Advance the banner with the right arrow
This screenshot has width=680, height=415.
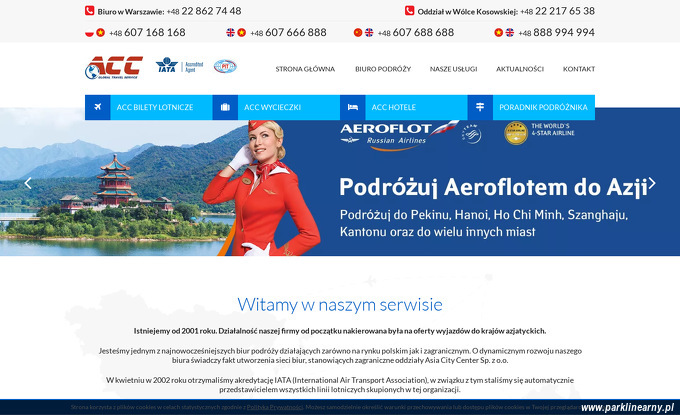[x=652, y=183]
